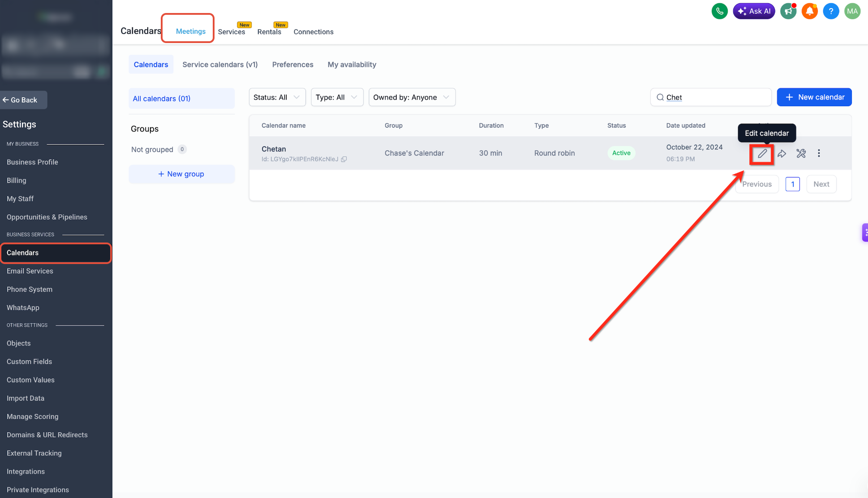Select page 1 in pagination
Image resolution: width=868 pixels, height=498 pixels.
pyautogui.click(x=793, y=184)
